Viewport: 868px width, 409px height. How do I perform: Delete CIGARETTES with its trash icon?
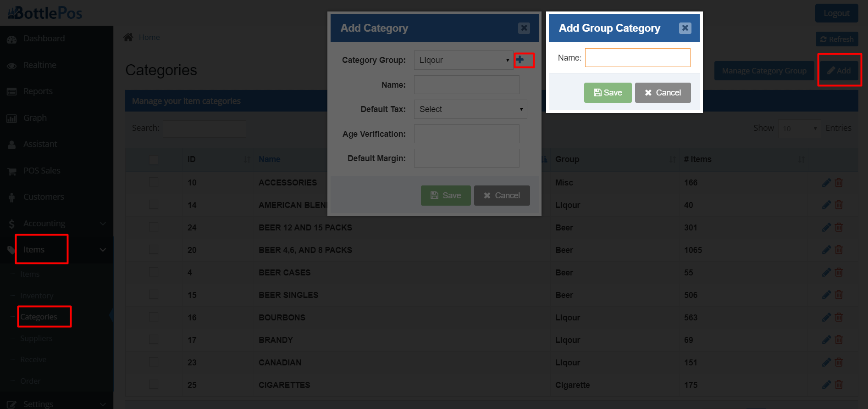[839, 385]
